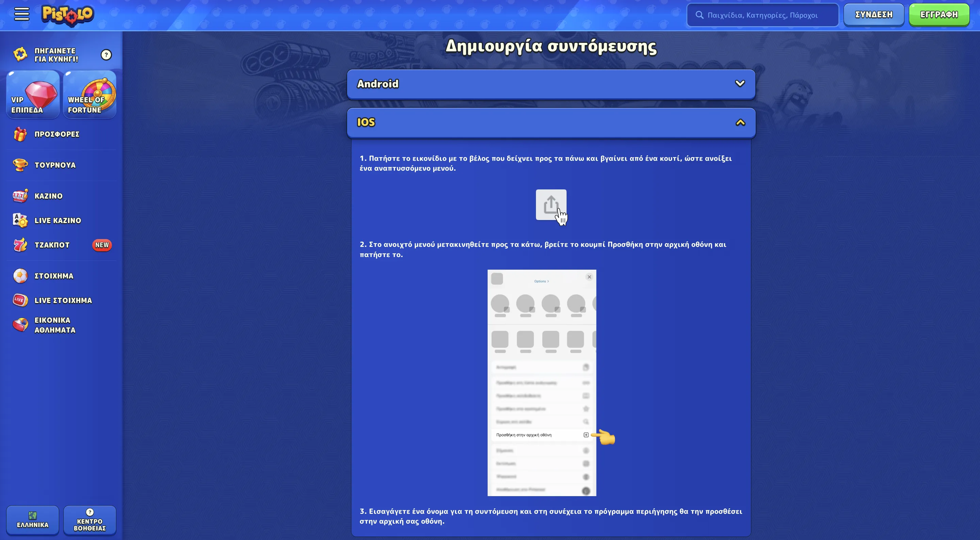
Task: Click the ΕΙΚΟΝΙΚΑ ΑΘΛΗΜΑΤΑ icon
Action: 20,325
